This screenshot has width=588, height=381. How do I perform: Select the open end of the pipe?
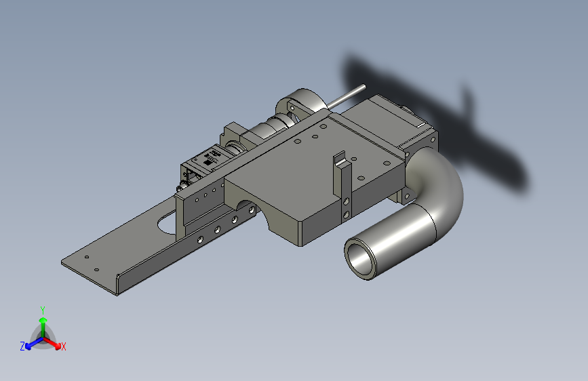click(360, 259)
